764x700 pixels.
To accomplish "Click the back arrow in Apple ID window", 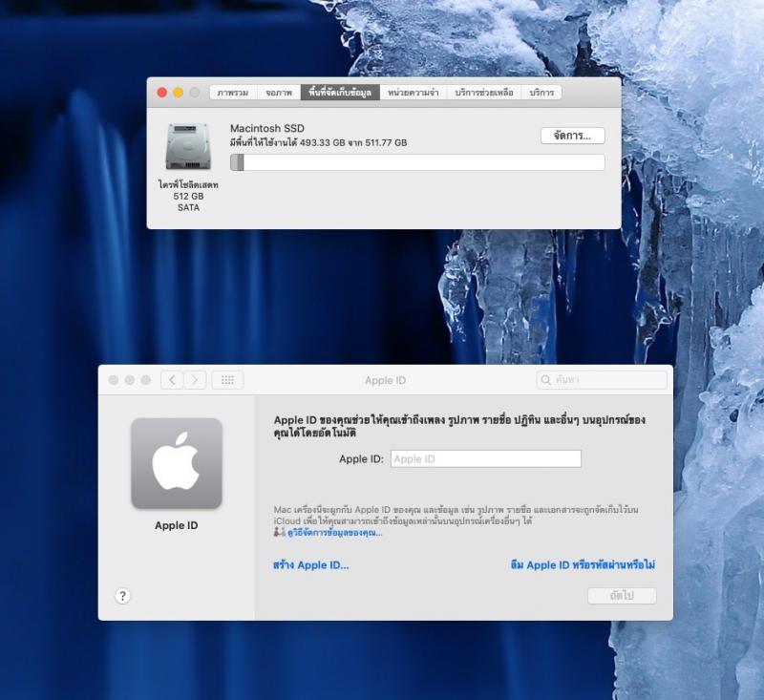I will point(172,380).
